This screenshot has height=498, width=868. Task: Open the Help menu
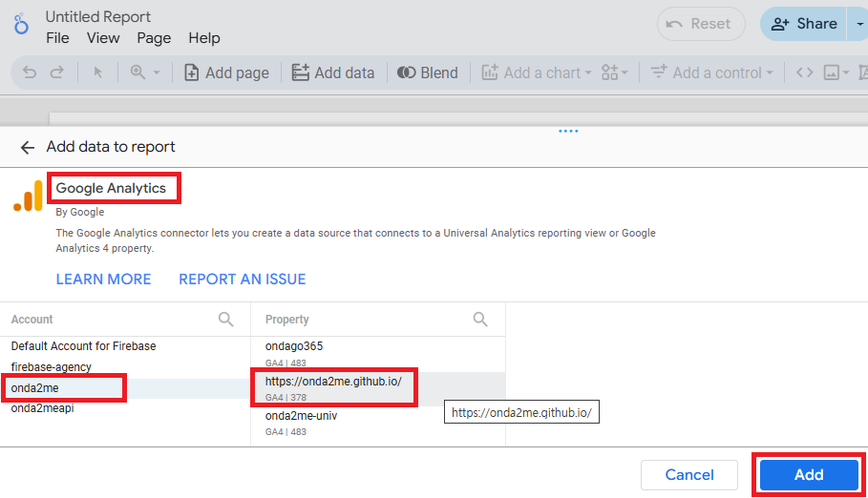point(204,38)
